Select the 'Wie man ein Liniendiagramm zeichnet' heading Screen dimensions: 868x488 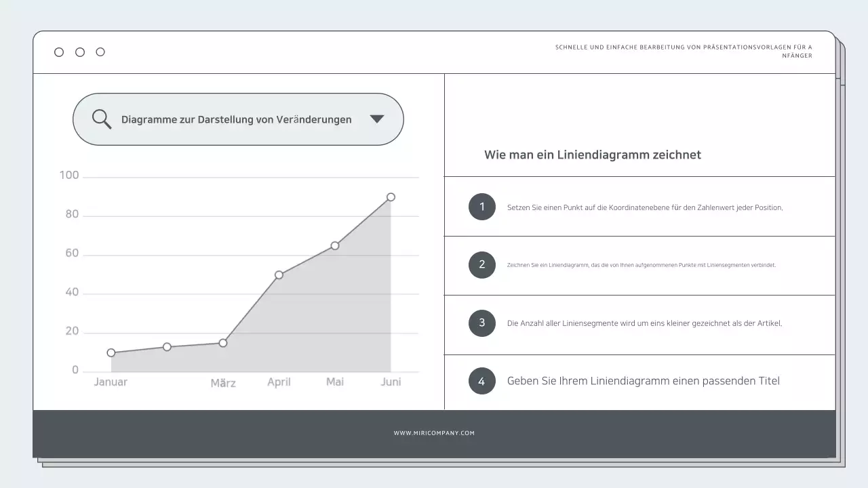point(592,155)
